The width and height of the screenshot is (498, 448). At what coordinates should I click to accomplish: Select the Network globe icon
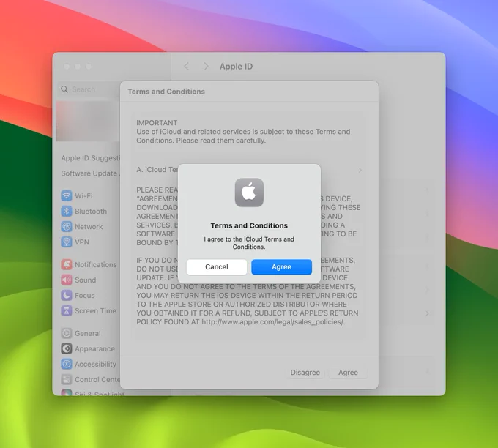pos(67,227)
